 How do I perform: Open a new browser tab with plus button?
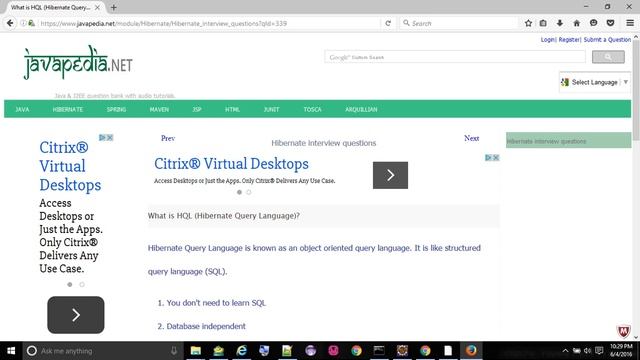point(113,7)
